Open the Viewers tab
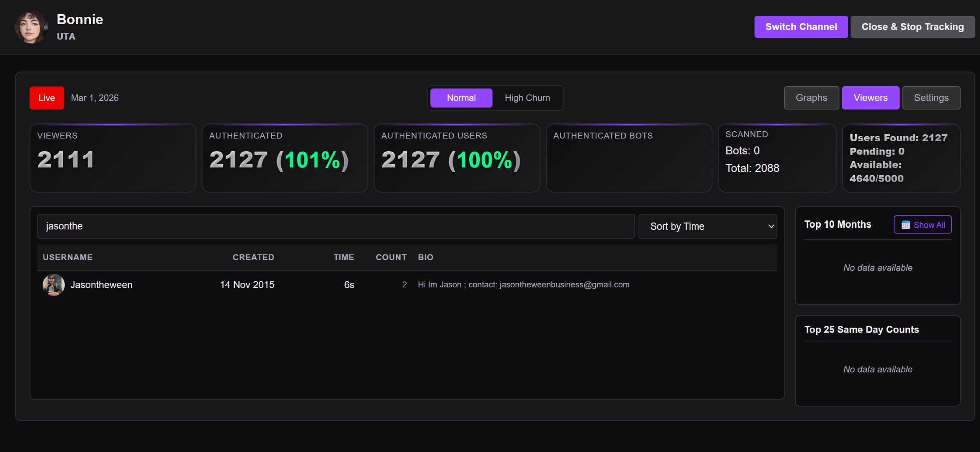 pos(870,98)
